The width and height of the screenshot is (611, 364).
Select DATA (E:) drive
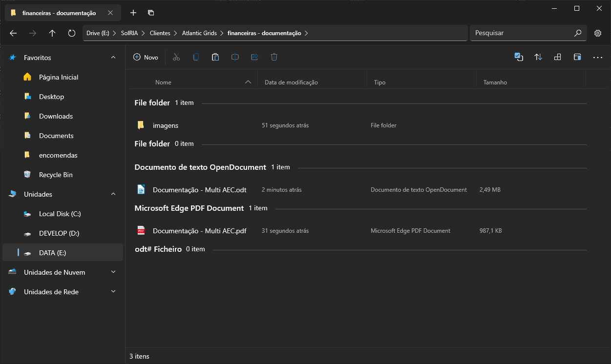(x=63, y=253)
